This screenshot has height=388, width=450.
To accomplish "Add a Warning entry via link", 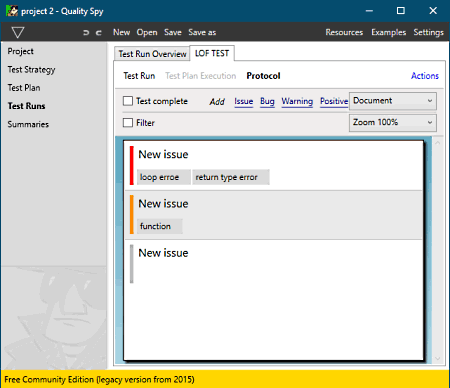I will coord(297,101).
